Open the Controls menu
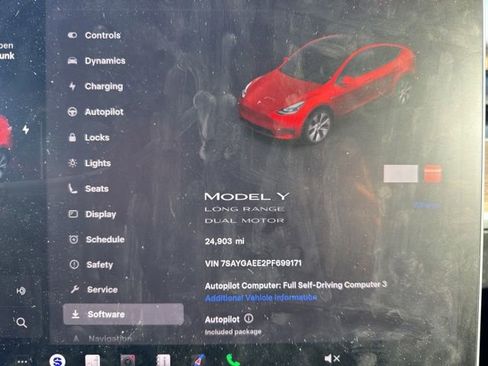 (94, 35)
